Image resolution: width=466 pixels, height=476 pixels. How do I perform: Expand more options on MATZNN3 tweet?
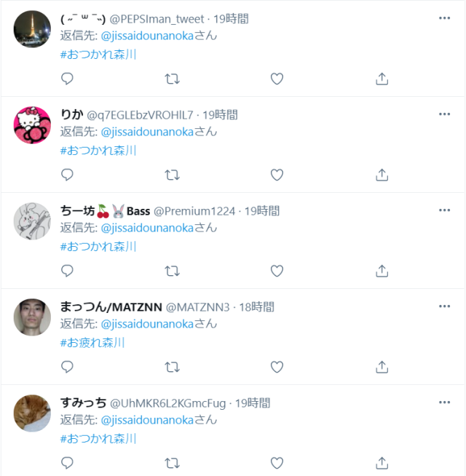pyautogui.click(x=444, y=306)
